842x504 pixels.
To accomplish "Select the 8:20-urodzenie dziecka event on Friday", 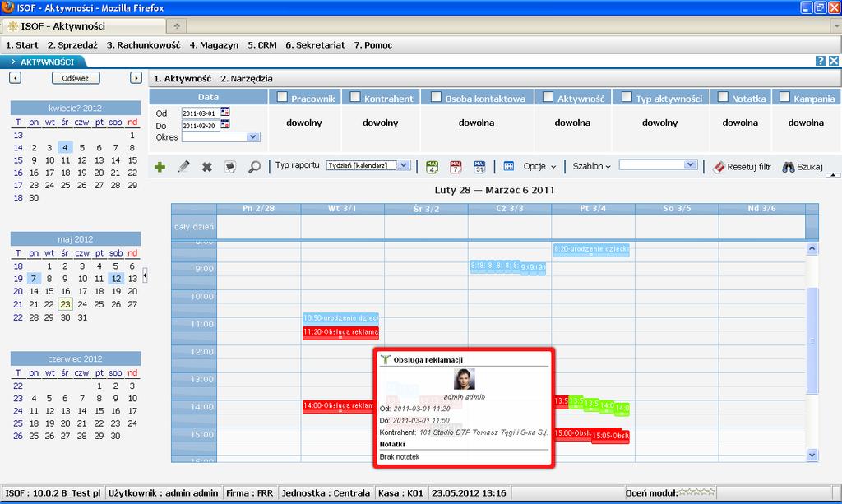I will coord(591,250).
